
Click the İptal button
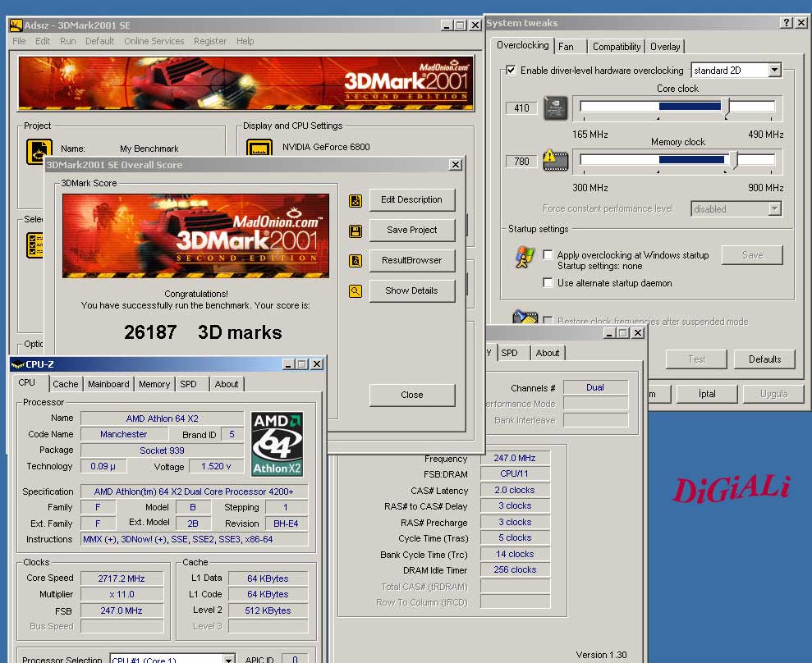coord(707,394)
